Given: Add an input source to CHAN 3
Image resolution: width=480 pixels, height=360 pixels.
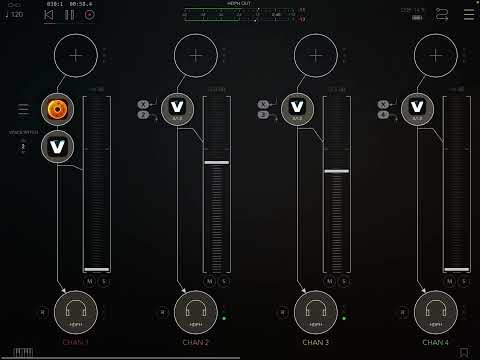Looking at the screenshot, I should pos(316,55).
